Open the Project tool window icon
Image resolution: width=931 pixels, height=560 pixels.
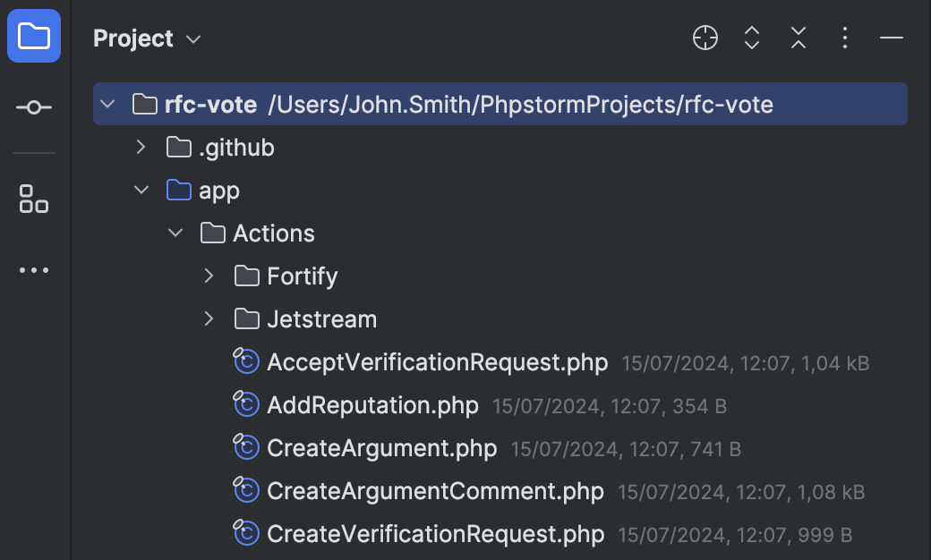pos(34,37)
